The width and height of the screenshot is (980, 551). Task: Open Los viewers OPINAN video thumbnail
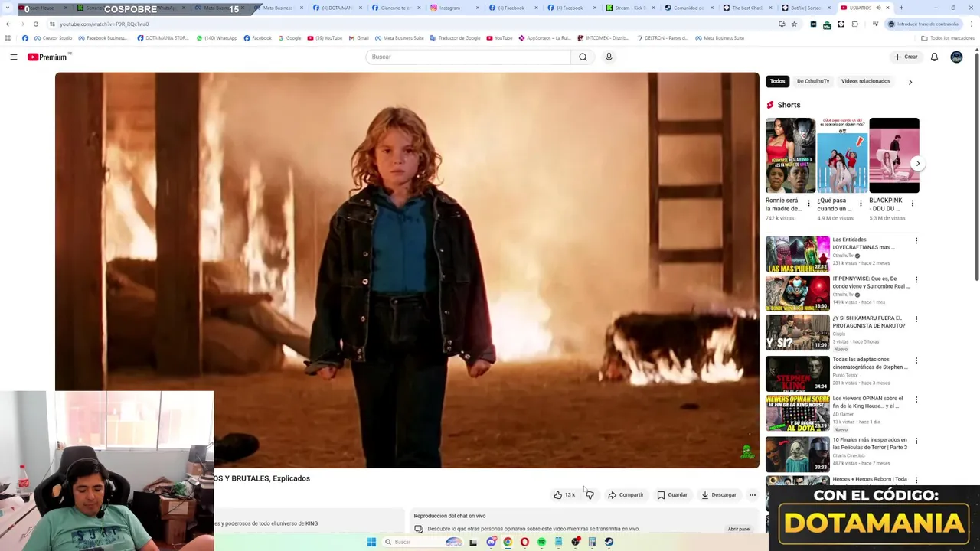tap(797, 412)
